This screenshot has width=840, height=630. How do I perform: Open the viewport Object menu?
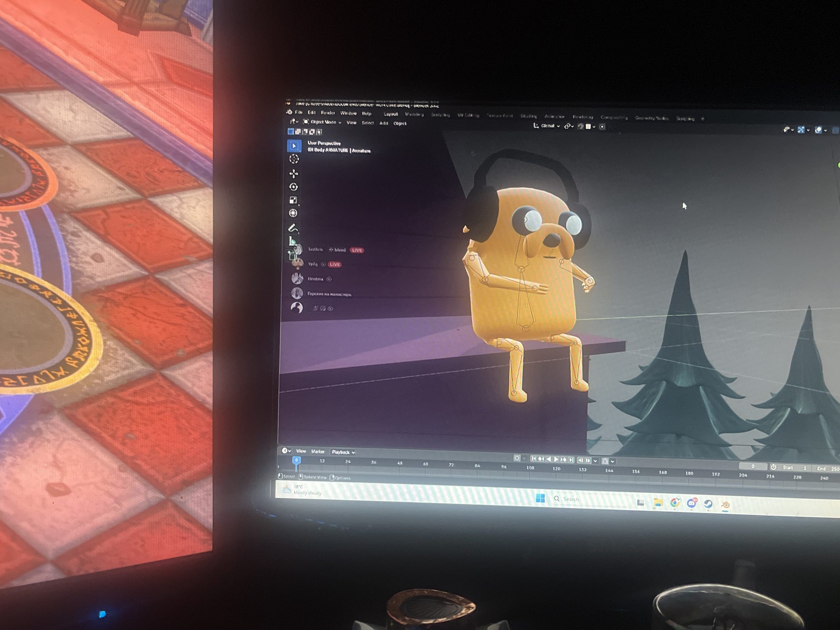tap(399, 123)
